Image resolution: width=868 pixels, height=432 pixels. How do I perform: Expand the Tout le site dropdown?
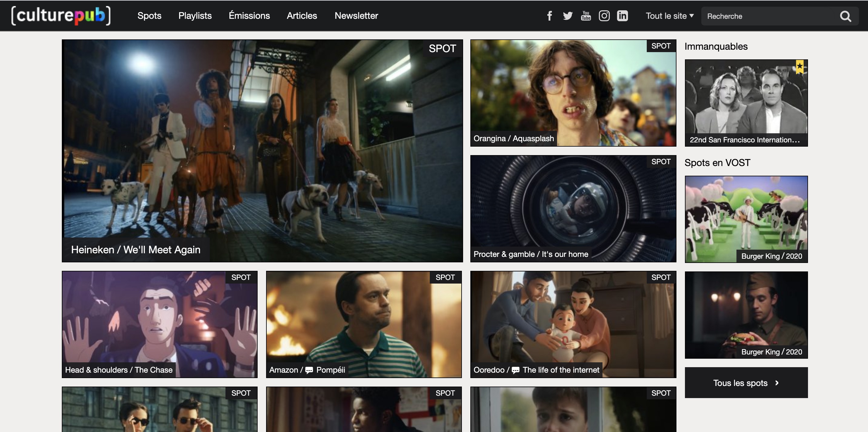(669, 16)
